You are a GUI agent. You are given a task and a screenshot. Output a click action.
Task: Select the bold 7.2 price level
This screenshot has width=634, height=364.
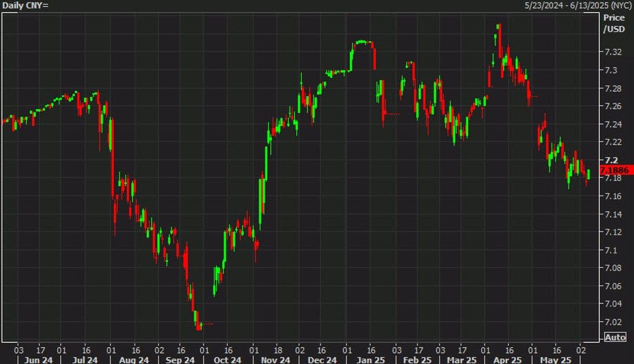pyautogui.click(x=609, y=160)
